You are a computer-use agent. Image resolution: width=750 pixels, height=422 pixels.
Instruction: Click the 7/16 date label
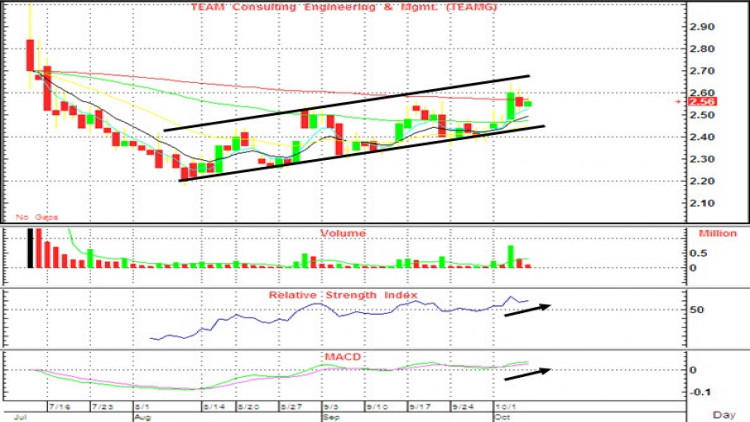click(59, 407)
